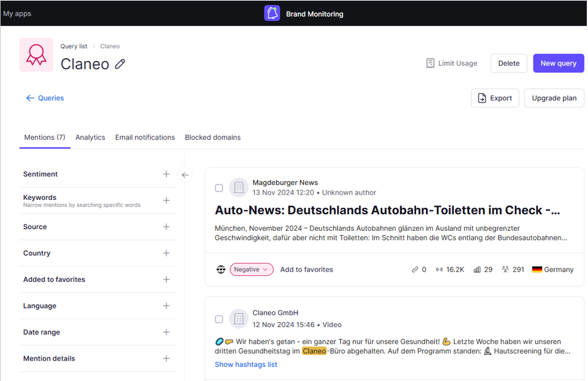Click the Brand Monitoring title text

point(314,14)
